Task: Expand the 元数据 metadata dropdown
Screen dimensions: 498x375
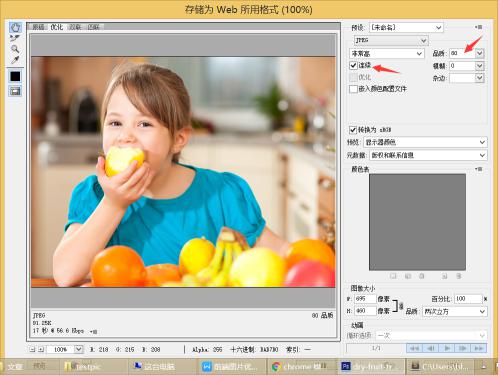Action: pos(428,155)
